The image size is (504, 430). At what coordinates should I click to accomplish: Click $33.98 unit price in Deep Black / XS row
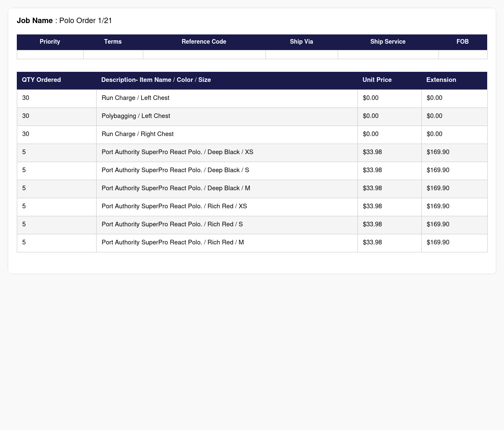click(x=373, y=152)
